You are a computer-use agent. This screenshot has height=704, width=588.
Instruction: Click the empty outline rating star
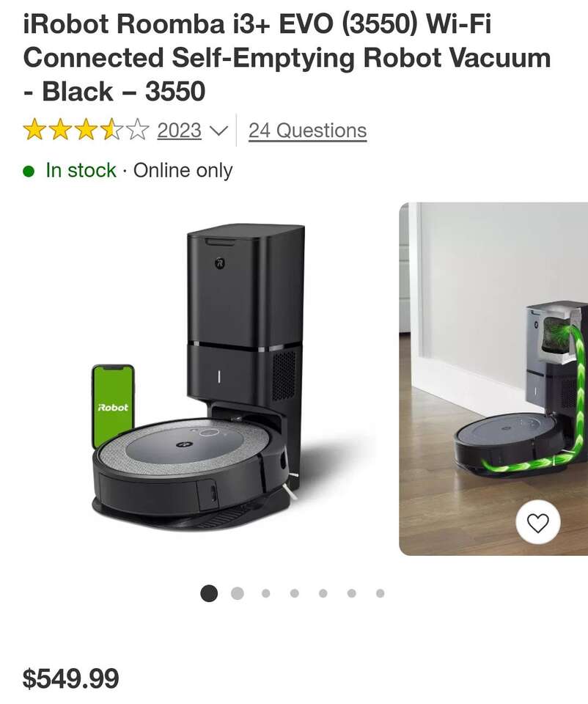tap(137, 131)
